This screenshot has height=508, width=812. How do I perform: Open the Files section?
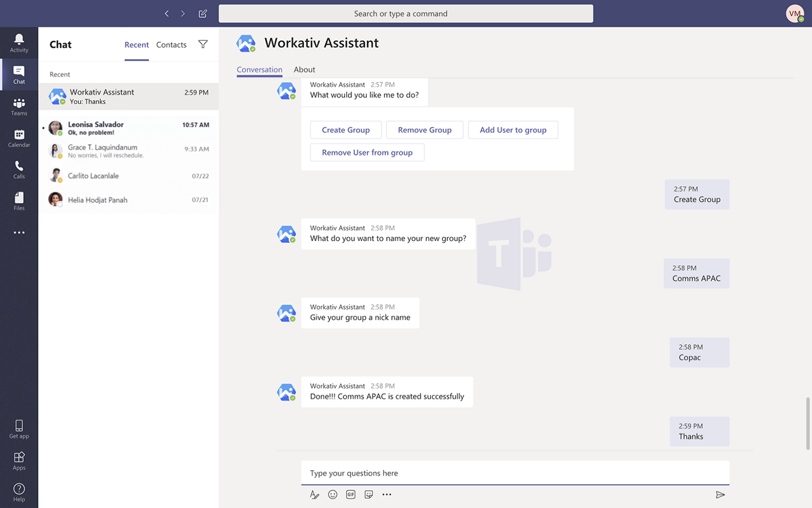(19, 201)
